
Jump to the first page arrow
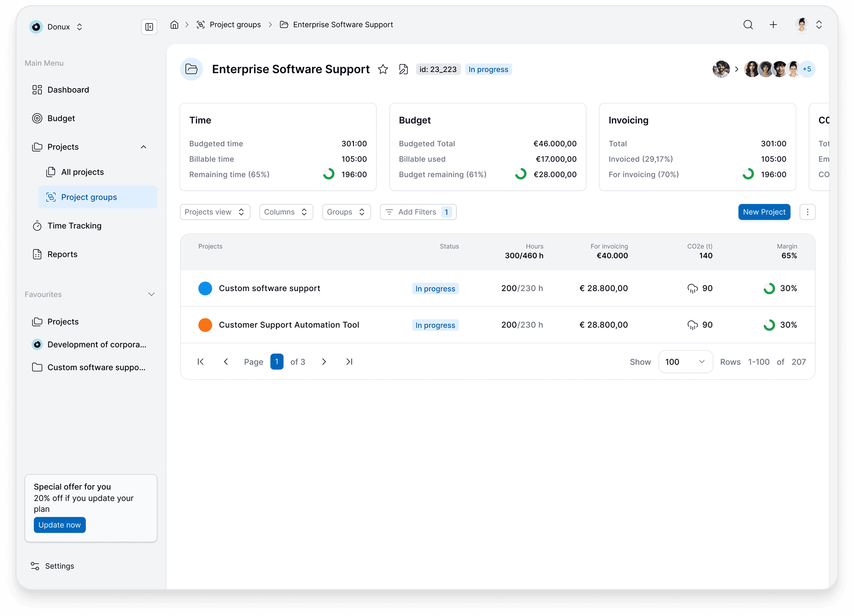(x=201, y=362)
